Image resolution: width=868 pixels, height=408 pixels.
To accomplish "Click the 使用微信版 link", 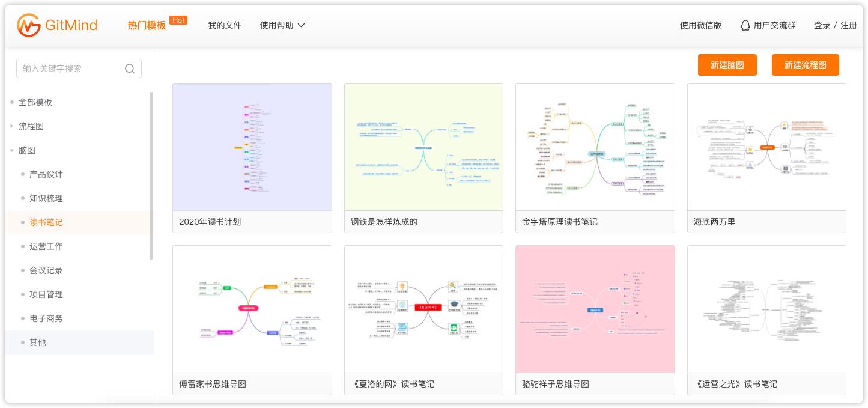I will click(701, 25).
